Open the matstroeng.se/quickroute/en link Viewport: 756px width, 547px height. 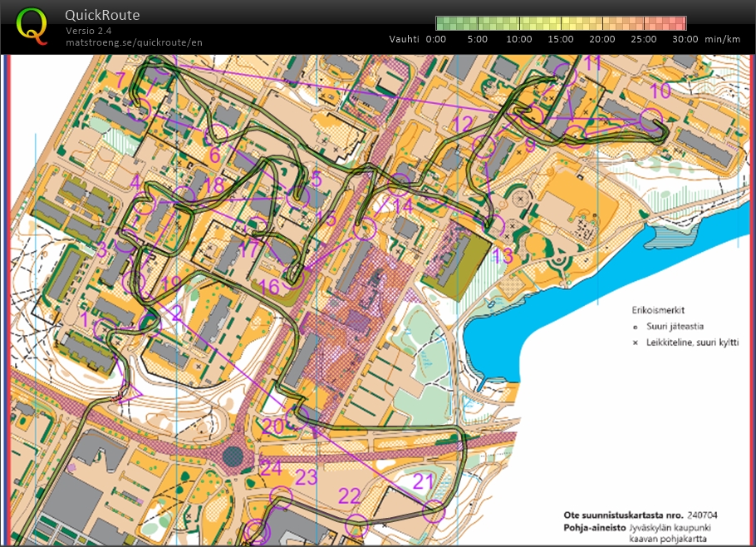[x=134, y=42]
